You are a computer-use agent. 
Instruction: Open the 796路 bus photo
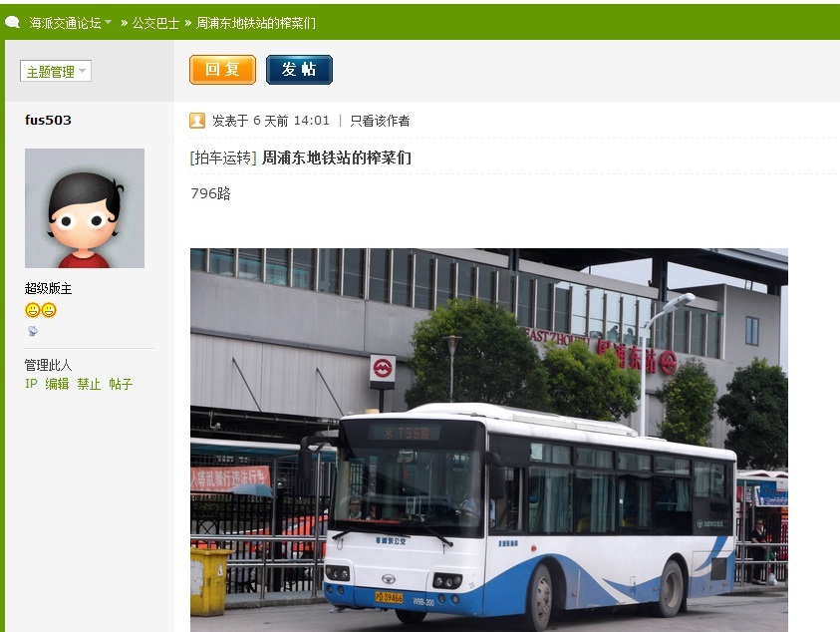(489, 440)
